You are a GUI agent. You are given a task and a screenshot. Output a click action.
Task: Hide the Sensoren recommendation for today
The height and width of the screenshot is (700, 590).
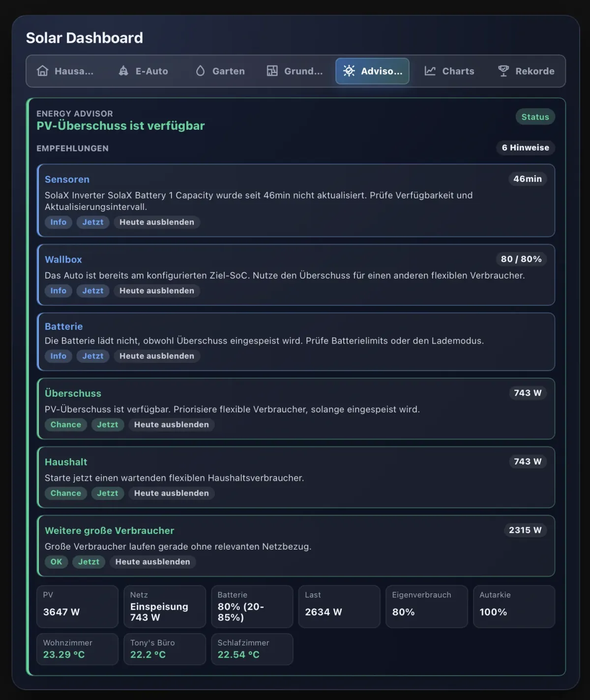157,222
